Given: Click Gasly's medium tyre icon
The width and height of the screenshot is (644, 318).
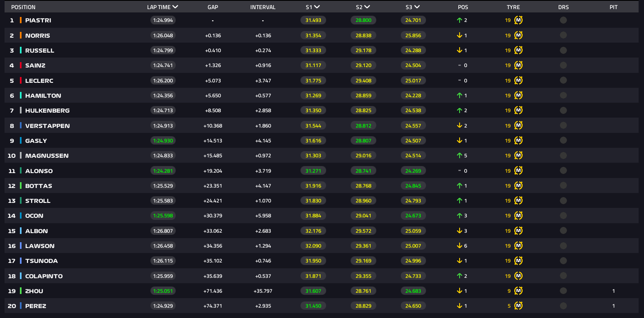Looking at the screenshot, I should [x=518, y=141].
